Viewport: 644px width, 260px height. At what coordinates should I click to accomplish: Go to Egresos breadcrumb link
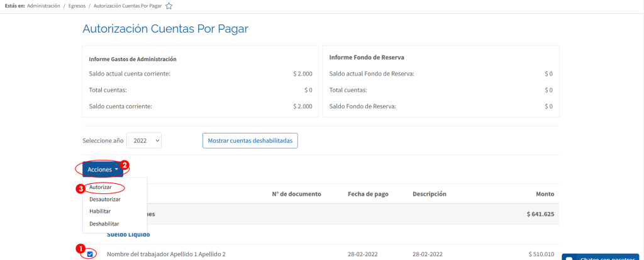click(x=77, y=6)
